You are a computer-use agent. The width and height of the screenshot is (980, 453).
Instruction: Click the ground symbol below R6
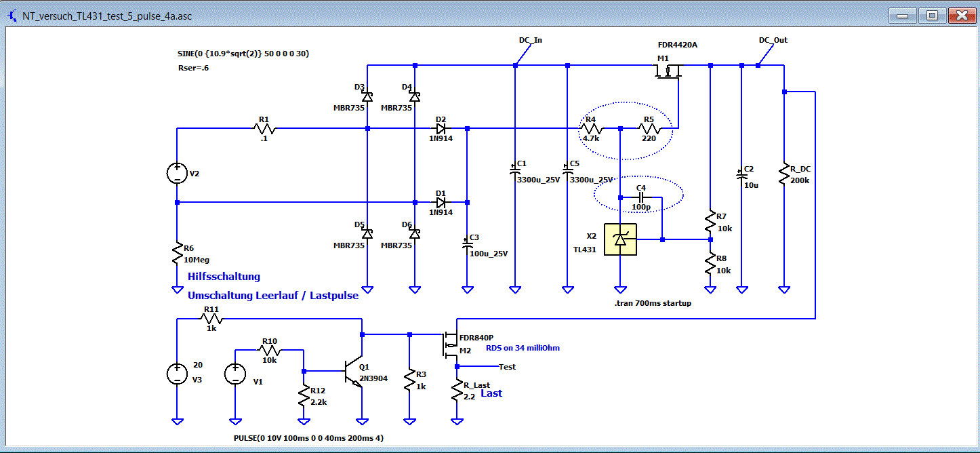coord(177,289)
